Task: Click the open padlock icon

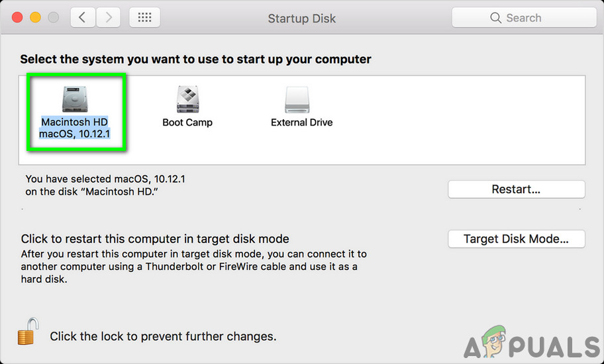Action: coord(26,331)
